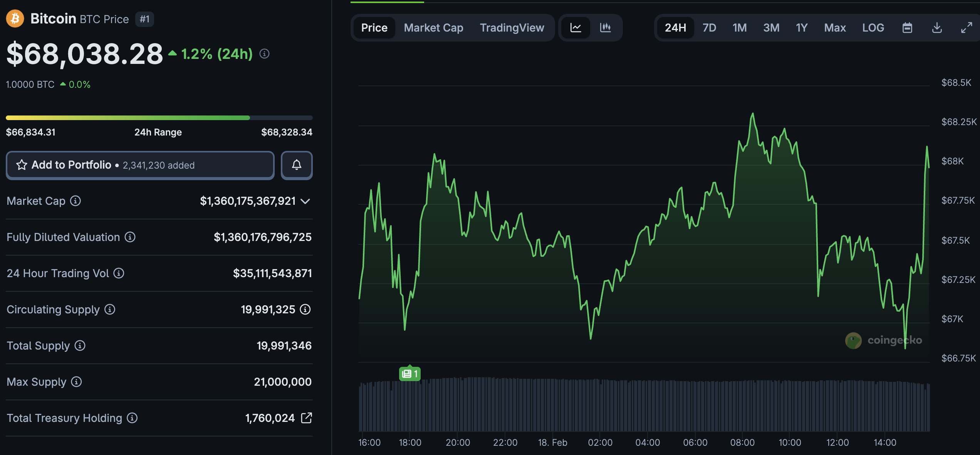The image size is (980, 455).
Task: Click the $68,328.34 range high value
Action: click(287, 132)
